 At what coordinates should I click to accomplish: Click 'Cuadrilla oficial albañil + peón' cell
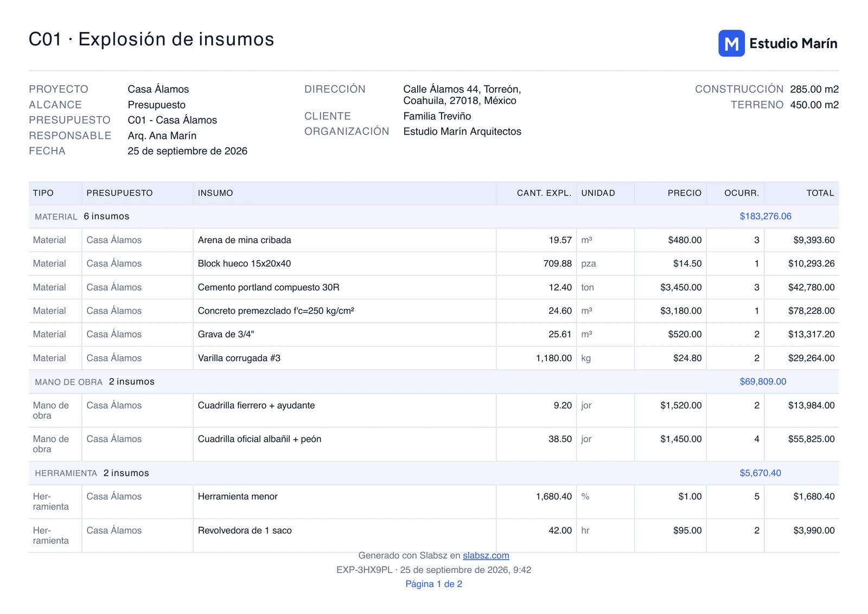259,439
